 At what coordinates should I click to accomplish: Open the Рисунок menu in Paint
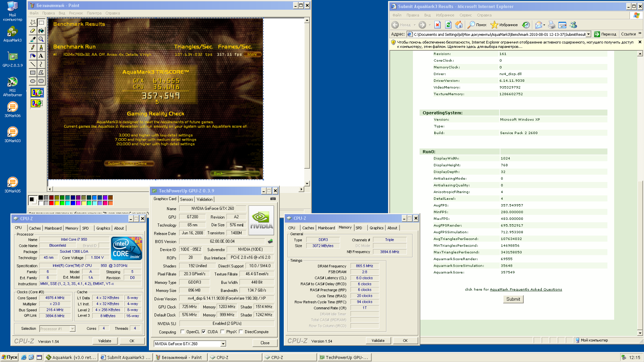76,13
